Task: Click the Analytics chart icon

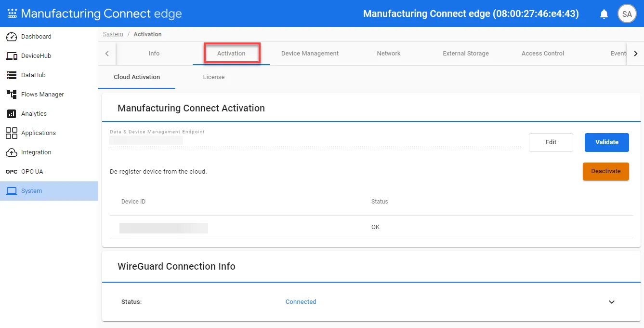Action: [12, 114]
